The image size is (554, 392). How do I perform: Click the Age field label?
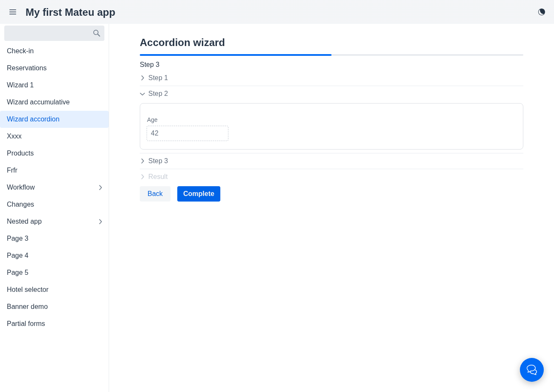(152, 120)
